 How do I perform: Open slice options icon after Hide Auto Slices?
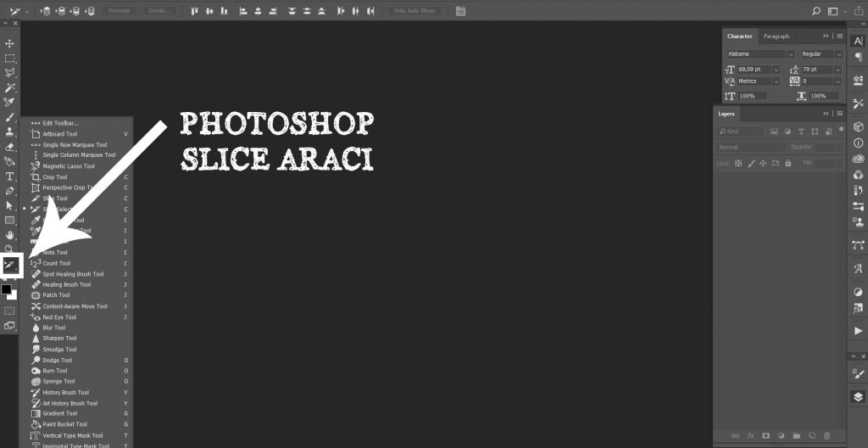460,10
